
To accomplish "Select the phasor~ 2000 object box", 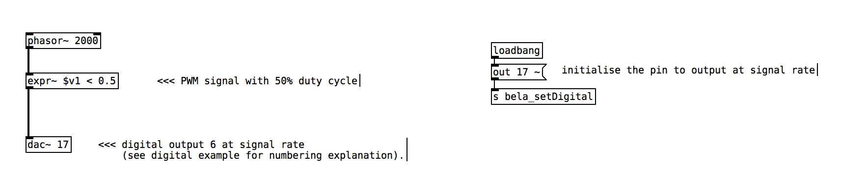I will (x=63, y=41).
